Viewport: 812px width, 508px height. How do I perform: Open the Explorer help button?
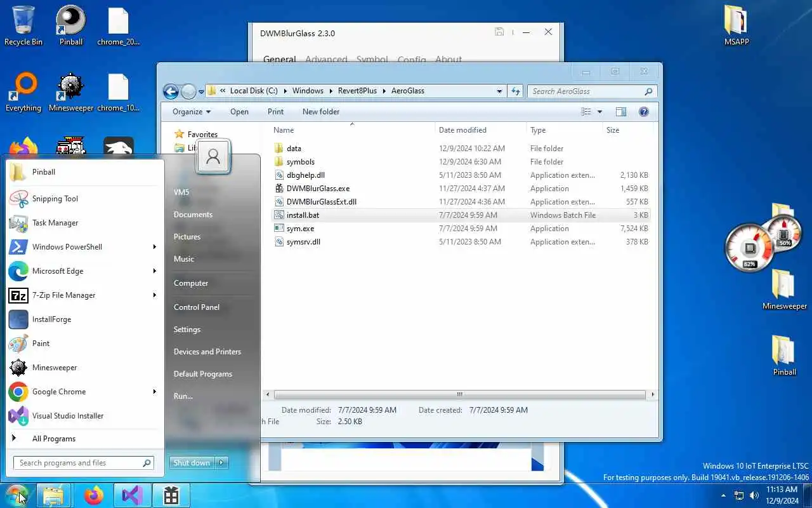pyautogui.click(x=644, y=112)
